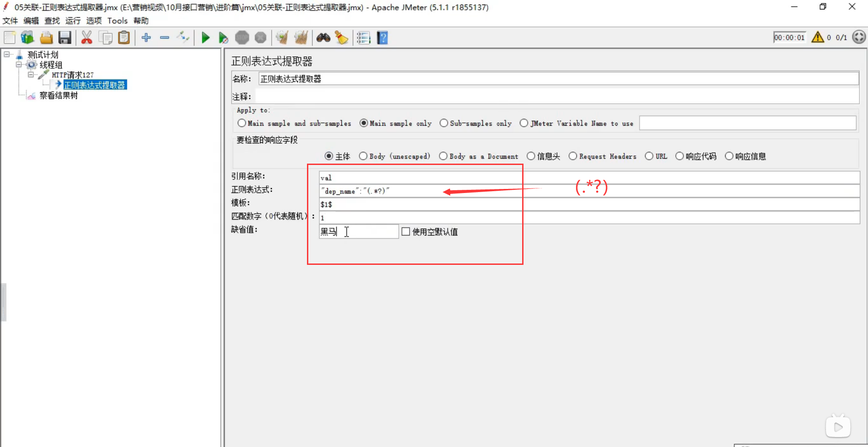Open the 帮助 menu
Image resolution: width=868 pixels, height=447 pixels.
[141, 20]
